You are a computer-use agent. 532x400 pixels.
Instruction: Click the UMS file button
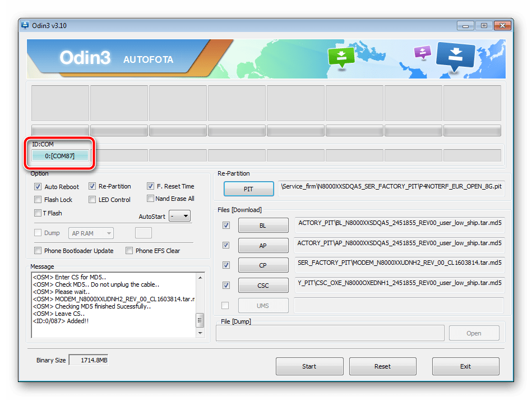263,306
